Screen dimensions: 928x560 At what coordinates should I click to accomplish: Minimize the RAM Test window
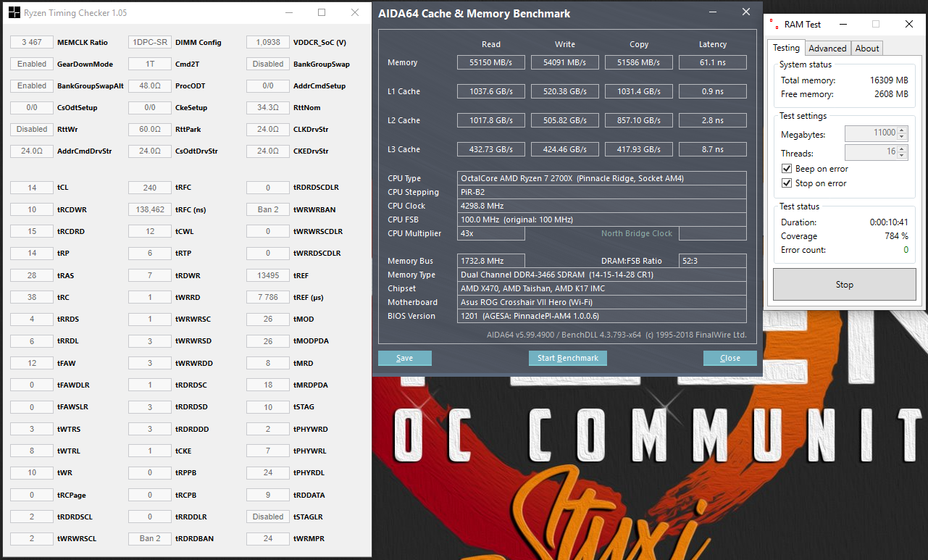(843, 24)
